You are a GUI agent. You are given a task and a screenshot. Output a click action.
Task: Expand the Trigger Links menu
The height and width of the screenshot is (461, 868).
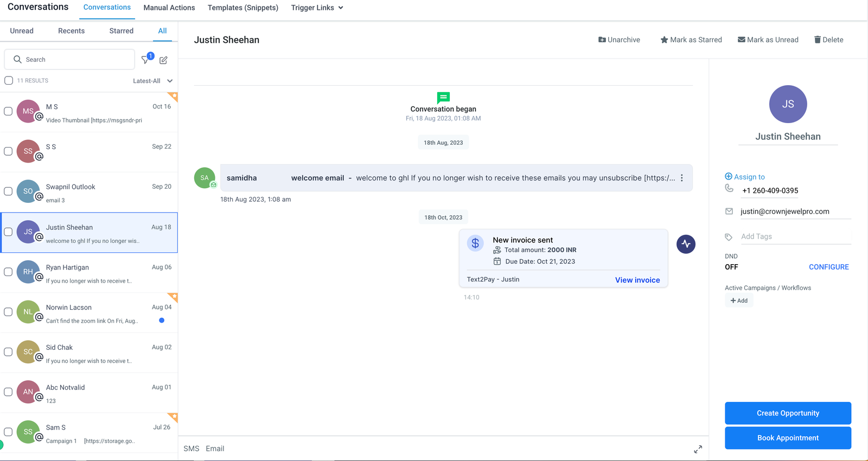(x=317, y=8)
